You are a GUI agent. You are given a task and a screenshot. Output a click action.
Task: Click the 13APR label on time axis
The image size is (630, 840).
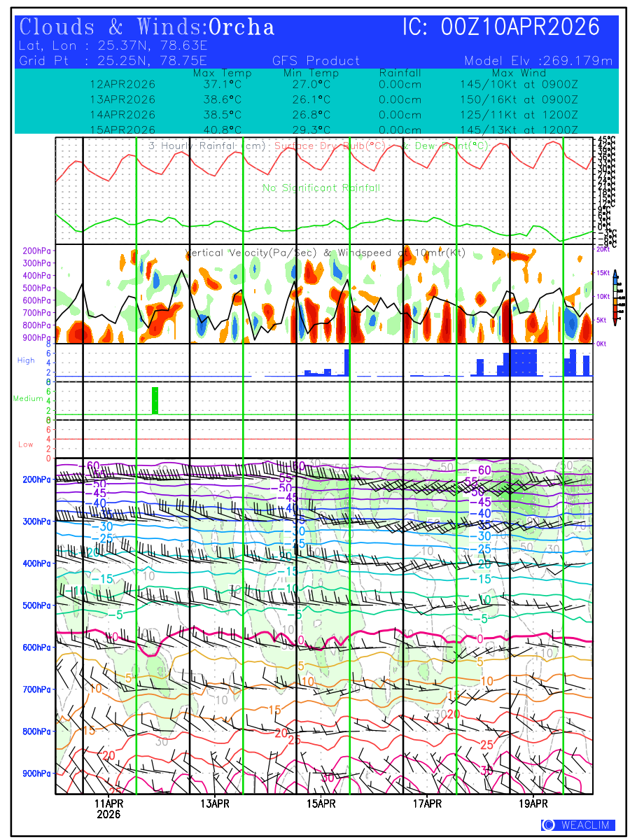click(215, 803)
